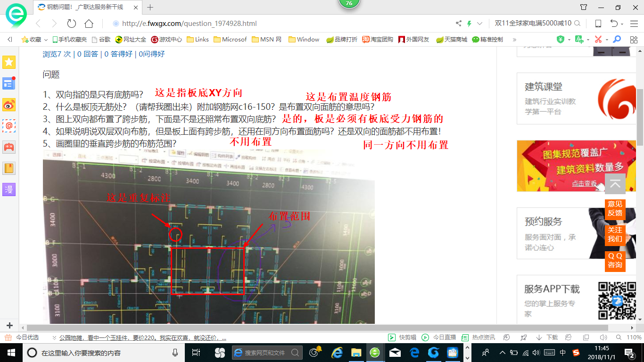The height and width of the screenshot is (362, 644).
Task: Navigate forward with the right arrow
Action: click(x=54, y=24)
